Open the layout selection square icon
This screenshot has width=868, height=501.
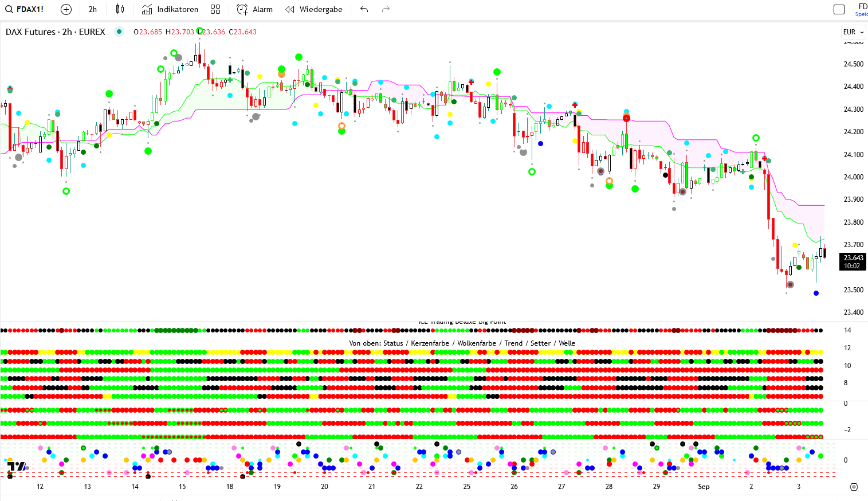pyautogui.click(x=839, y=9)
